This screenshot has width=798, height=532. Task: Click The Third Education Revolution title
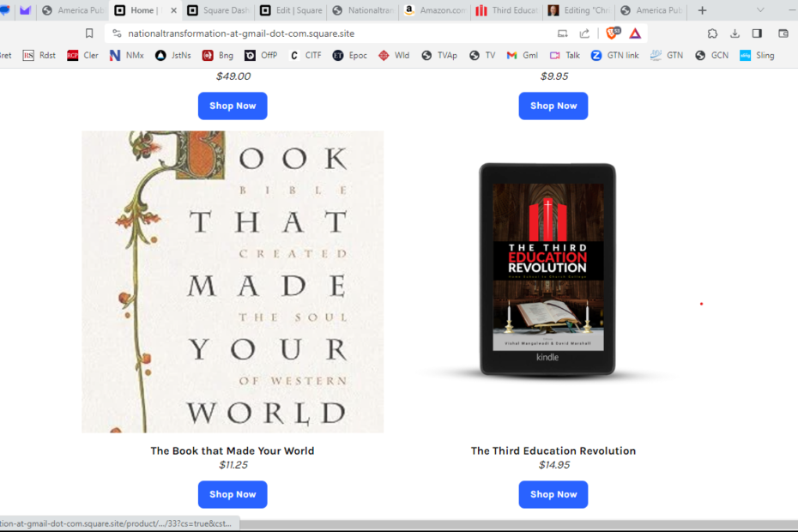[x=553, y=451]
